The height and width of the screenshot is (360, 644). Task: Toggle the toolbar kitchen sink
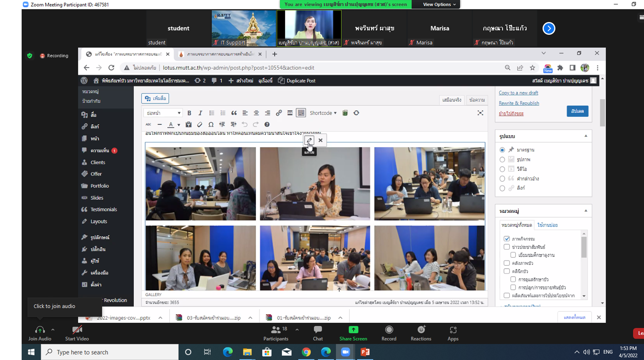pyautogui.click(x=301, y=113)
